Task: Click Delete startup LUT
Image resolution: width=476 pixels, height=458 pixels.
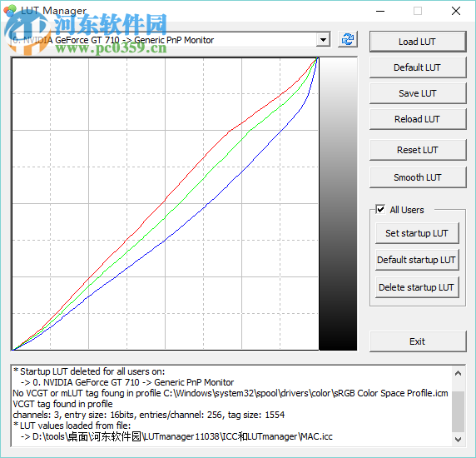Action: coord(417,287)
